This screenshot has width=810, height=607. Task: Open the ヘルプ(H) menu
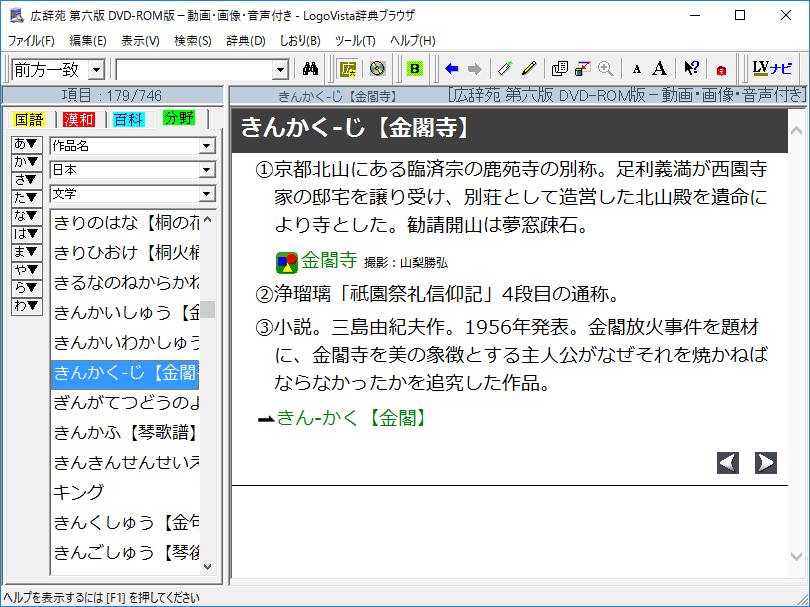click(x=413, y=41)
